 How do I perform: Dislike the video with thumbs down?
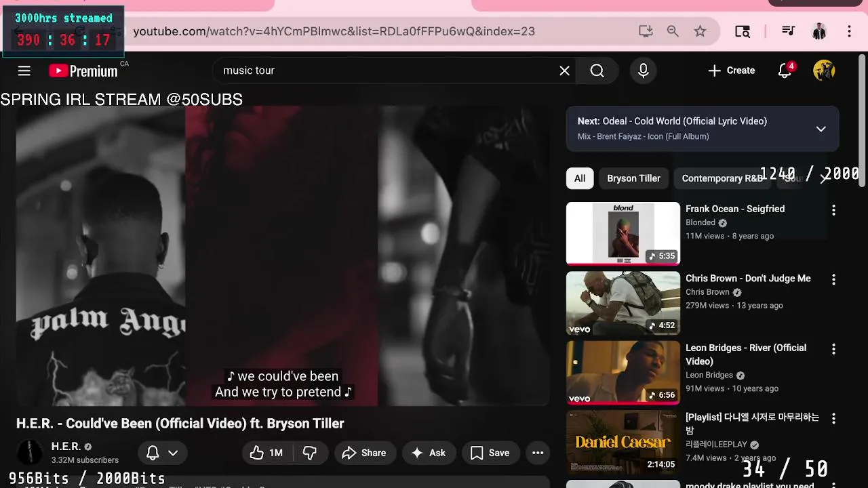(x=310, y=453)
